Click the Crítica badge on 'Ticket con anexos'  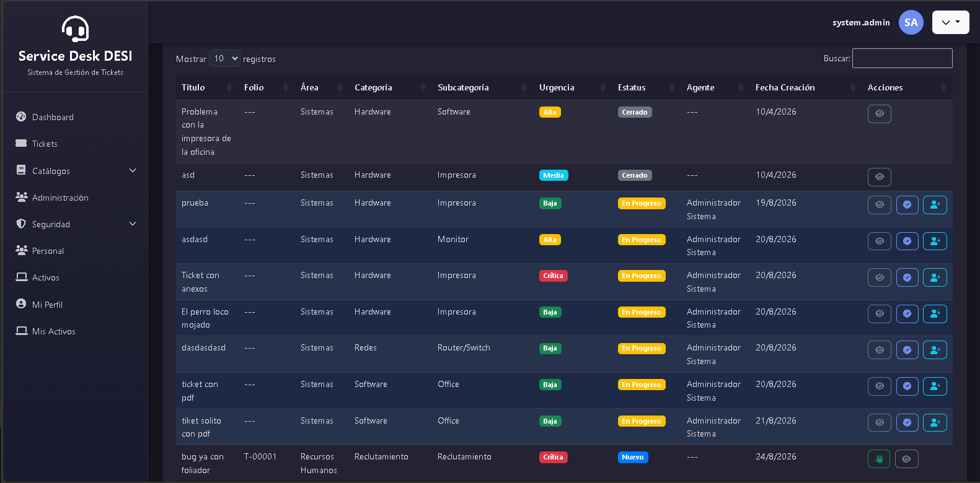coord(554,276)
